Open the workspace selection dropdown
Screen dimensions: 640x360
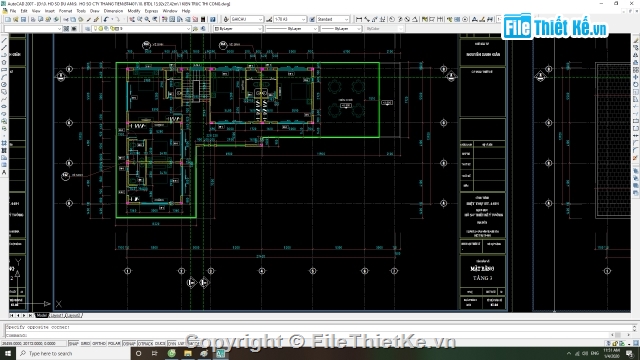click(33, 29)
